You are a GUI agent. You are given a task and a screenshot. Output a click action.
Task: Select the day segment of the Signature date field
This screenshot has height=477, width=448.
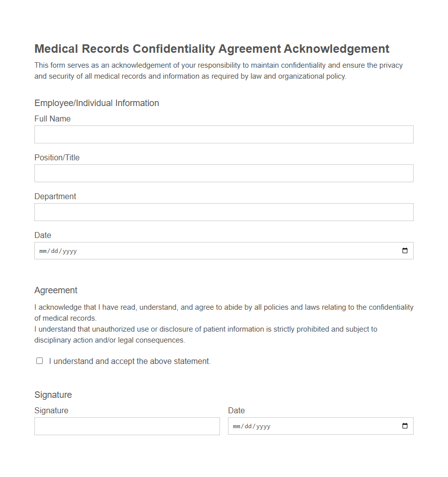247,426
